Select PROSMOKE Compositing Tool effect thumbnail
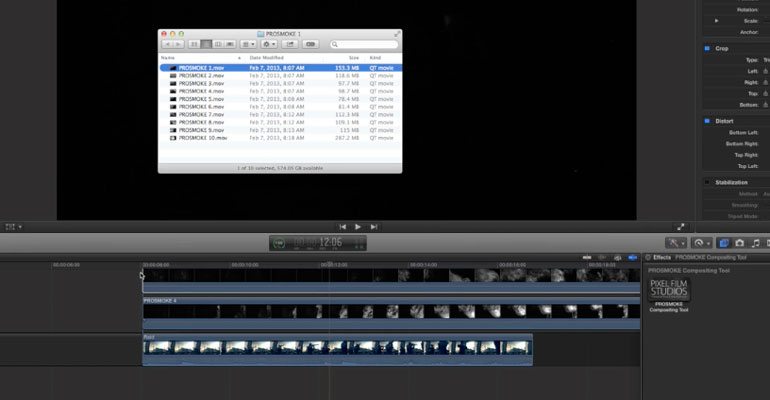The image size is (770, 400). tap(669, 290)
